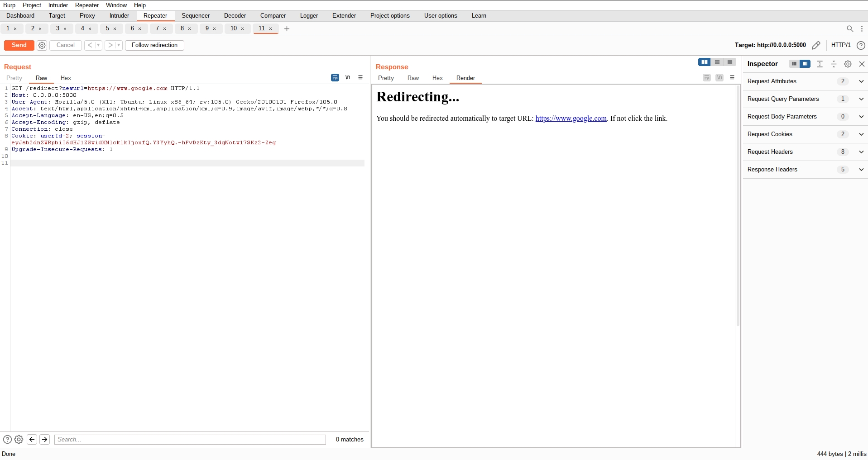
Task: Open the Request pane hamburger menu
Action: coord(360,77)
